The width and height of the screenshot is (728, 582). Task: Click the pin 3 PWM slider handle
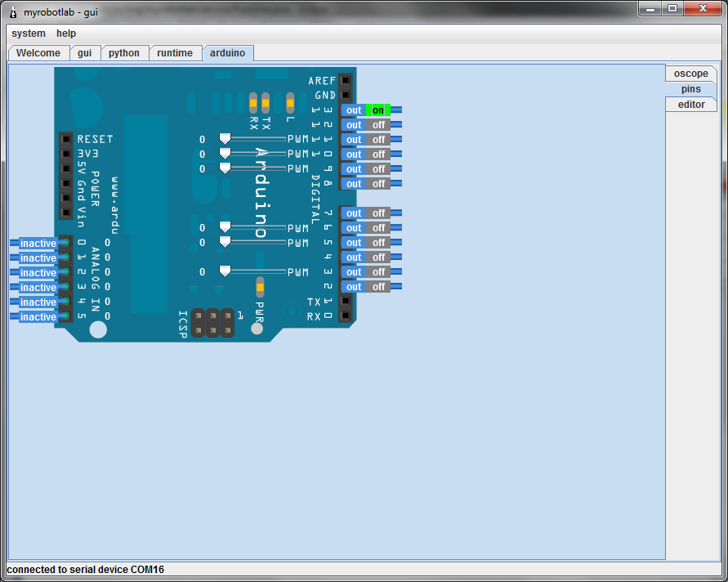(225, 271)
